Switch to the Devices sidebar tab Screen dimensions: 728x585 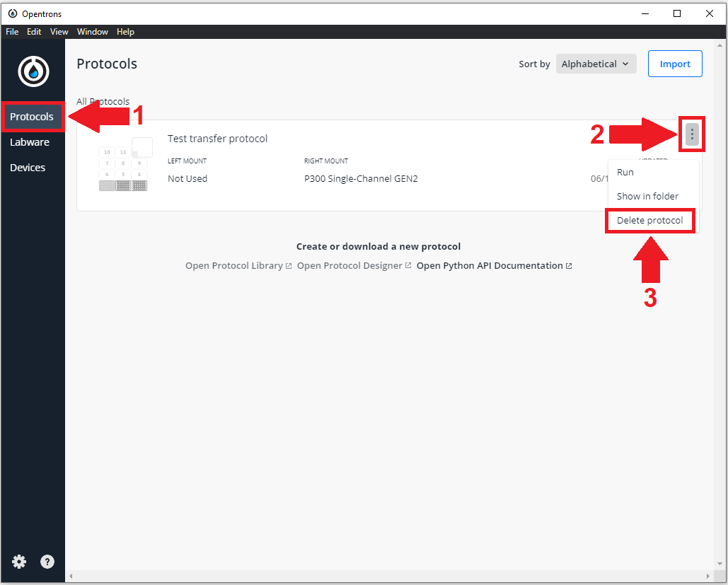point(28,168)
